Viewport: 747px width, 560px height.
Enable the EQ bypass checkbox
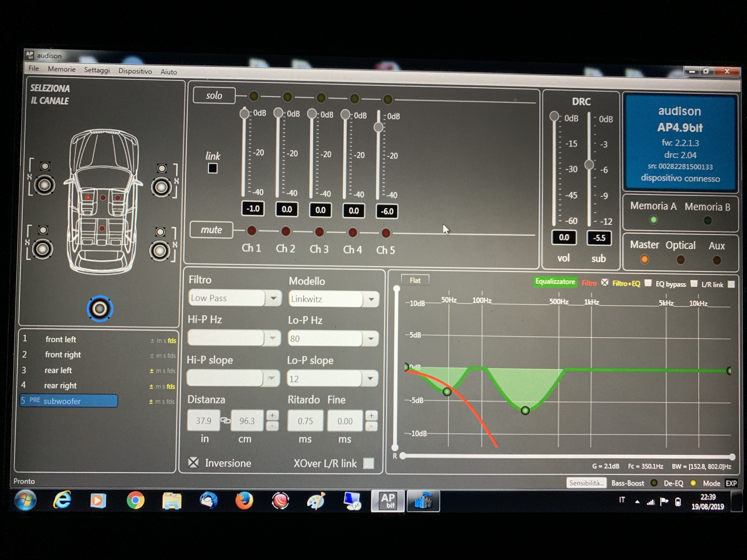click(694, 284)
